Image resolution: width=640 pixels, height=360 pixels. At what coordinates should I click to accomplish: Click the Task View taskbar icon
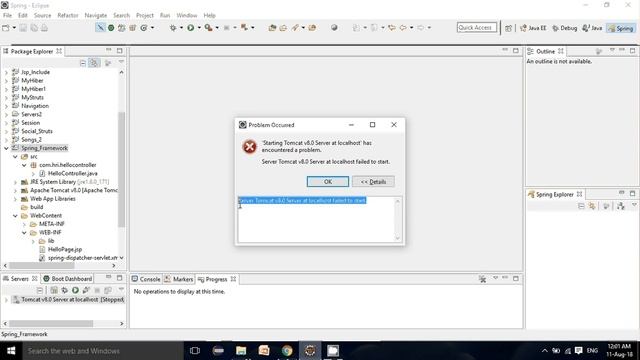click(195, 351)
